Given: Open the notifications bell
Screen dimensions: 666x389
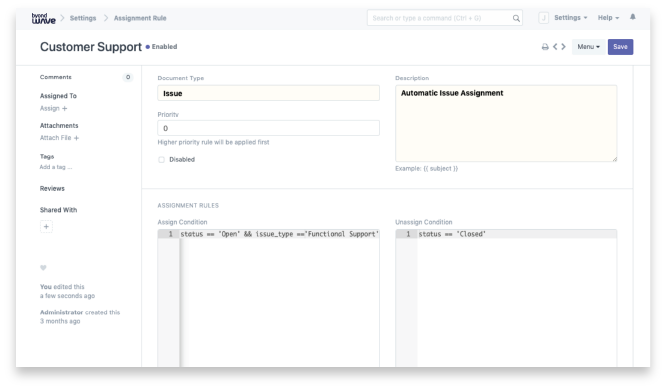Looking at the screenshot, I should [x=632, y=17].
